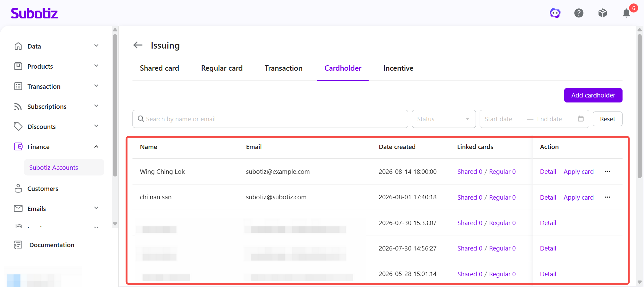This screenshot has width=644, height=287.
Task: Focus the Search by name or email field
Action: pyautogui.click(x=270, y=119)
